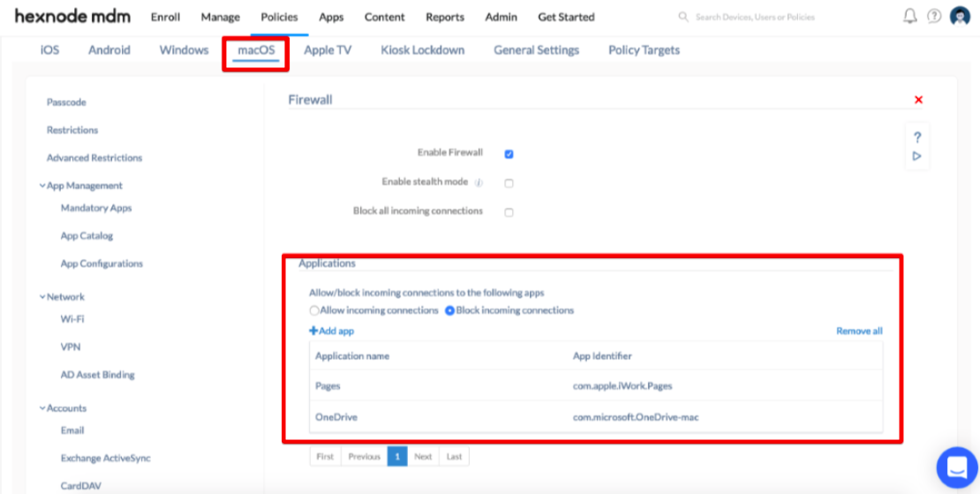Open the Get Started menu
The width and height of the screenshot is (980, 494).
(x=566, y=17)
